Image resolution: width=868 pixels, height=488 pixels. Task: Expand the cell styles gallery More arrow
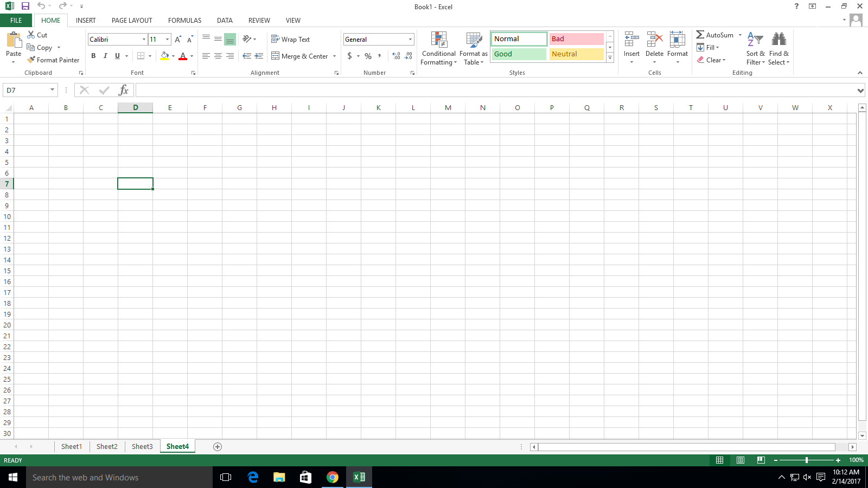610,57
